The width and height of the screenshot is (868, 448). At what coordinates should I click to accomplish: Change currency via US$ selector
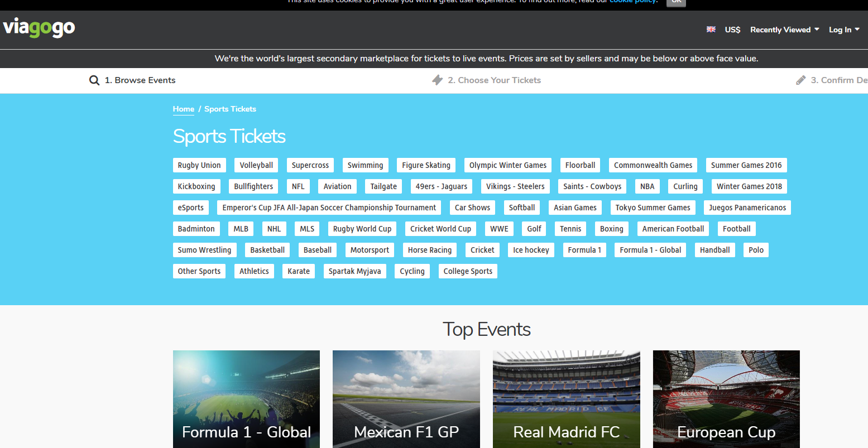point(732,30)
